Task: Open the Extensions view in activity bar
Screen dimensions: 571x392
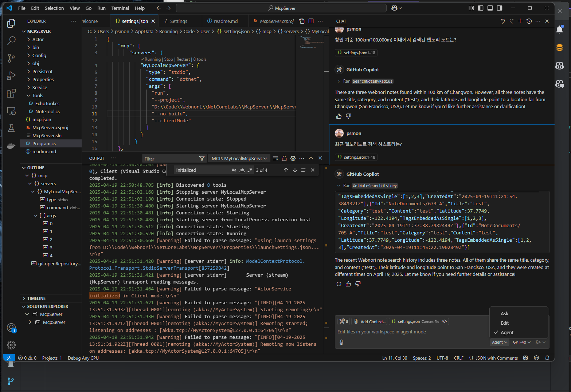Action: click(11, 93)
